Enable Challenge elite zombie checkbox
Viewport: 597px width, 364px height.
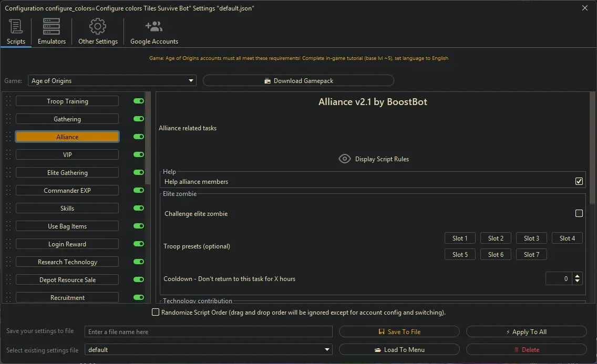click(x=579, y=213)
